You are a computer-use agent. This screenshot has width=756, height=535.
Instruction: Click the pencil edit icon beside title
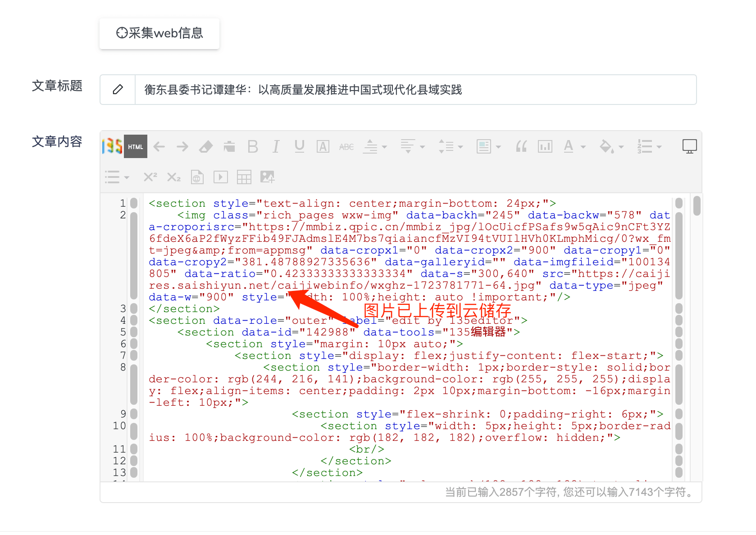coord(118,90)
